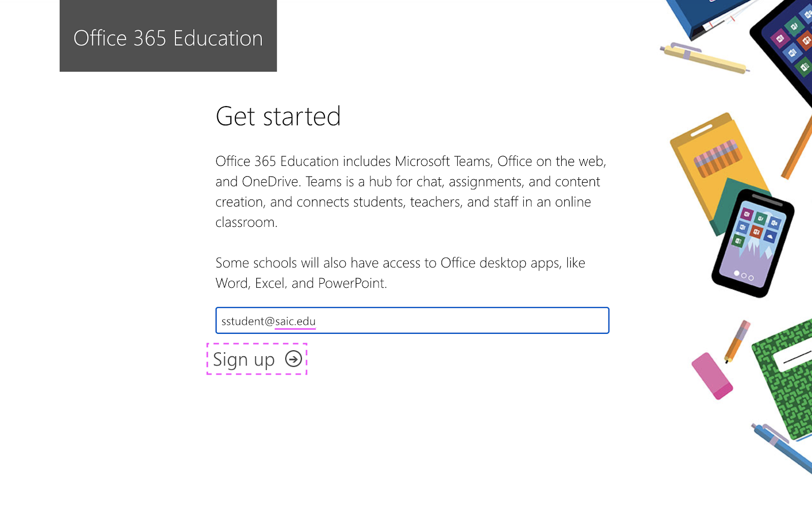Image resolution: width=812 pixels, height=510 pixels.
Task: Click the Get started heading
Action: click(278, 116)
